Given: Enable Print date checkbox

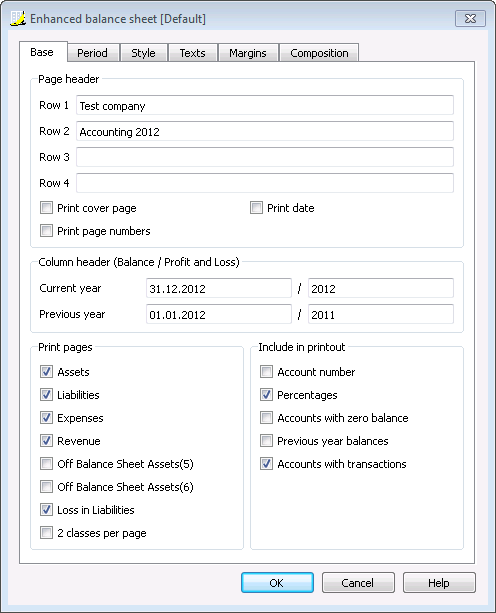Looking at the screenshot, I should [x=256, y=208].
